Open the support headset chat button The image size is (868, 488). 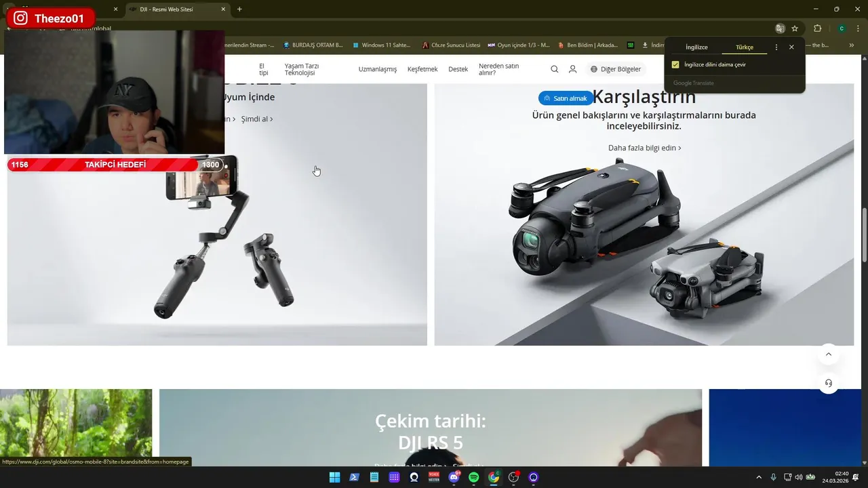pyautogui.click(x=828, y=383)
